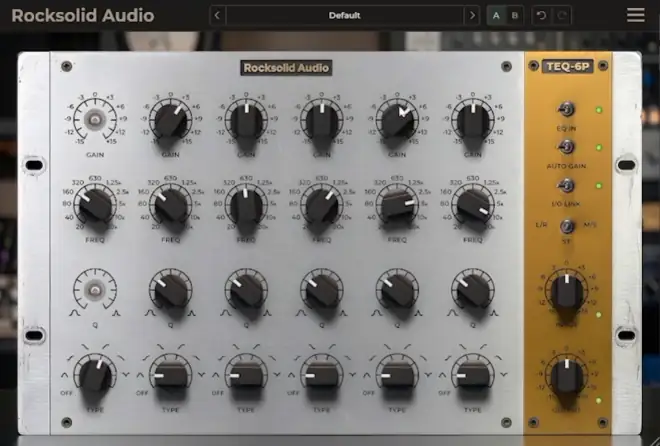
Task: Click the TYPE selector knob of band three
Action: point(246,375)
